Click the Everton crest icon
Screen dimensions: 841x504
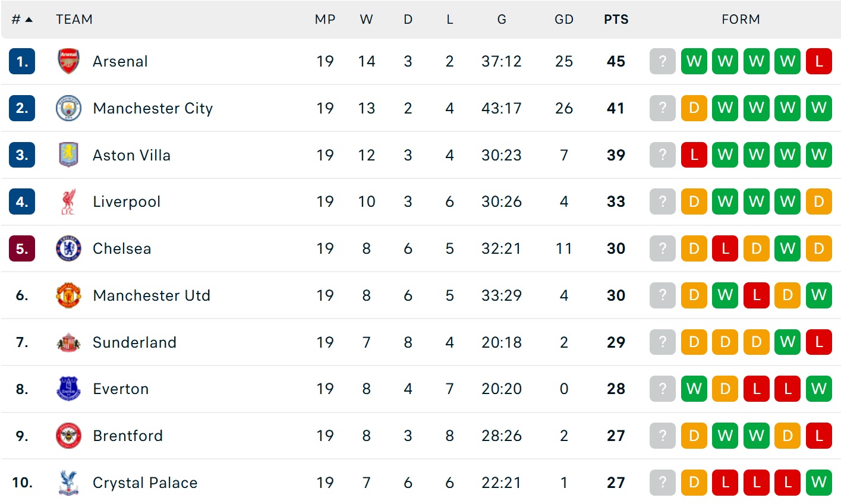click(68, 389)
